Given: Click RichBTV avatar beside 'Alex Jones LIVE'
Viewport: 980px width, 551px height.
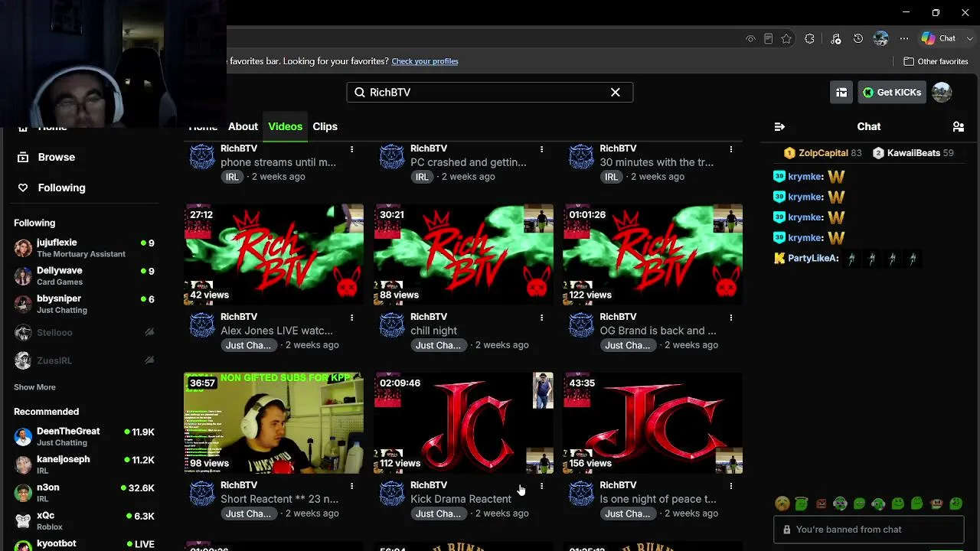Looking at the screenshot, I should (x=202, y=325).
